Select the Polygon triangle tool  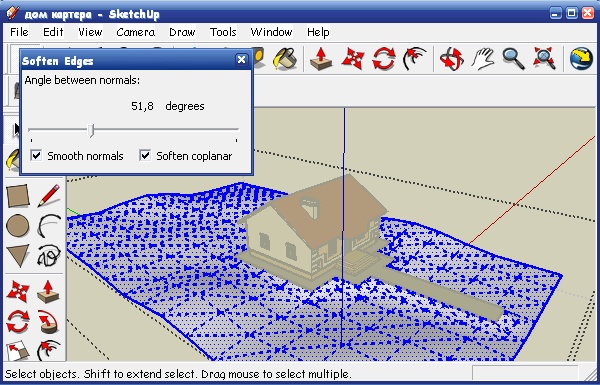(18, 255)
